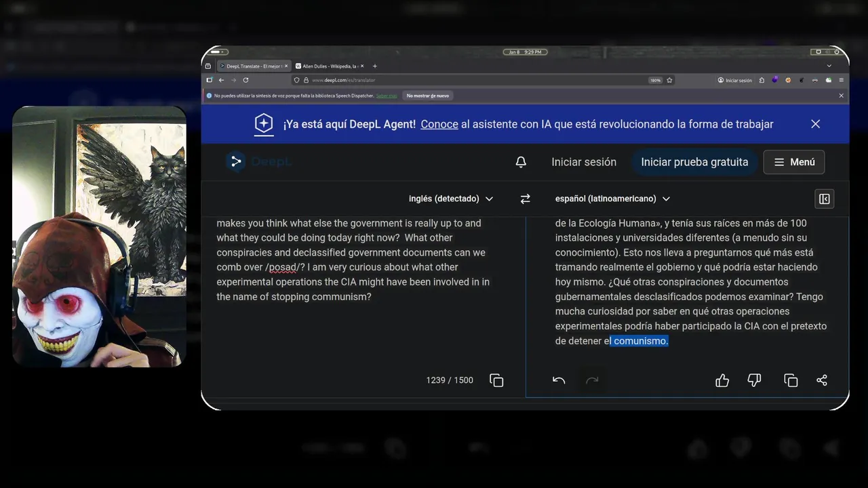This screenshot has width=868, height=488.
Task: Click the browser forward arrow
Action: point(233,80)
